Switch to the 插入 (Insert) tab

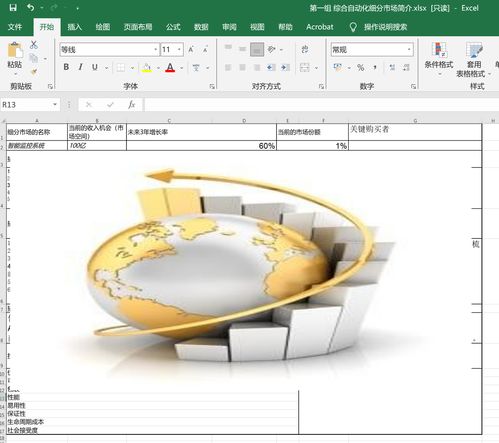75,27
